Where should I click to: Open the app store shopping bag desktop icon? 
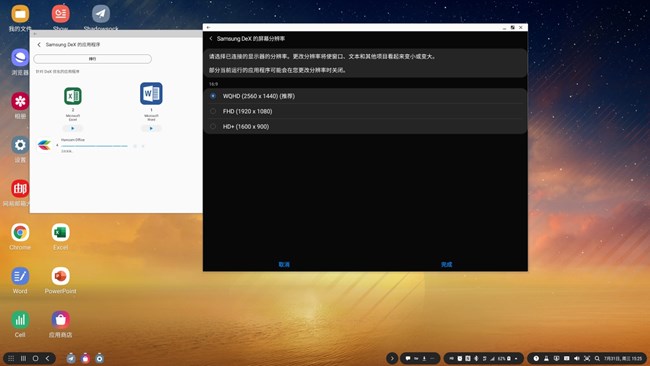point(61,320)
